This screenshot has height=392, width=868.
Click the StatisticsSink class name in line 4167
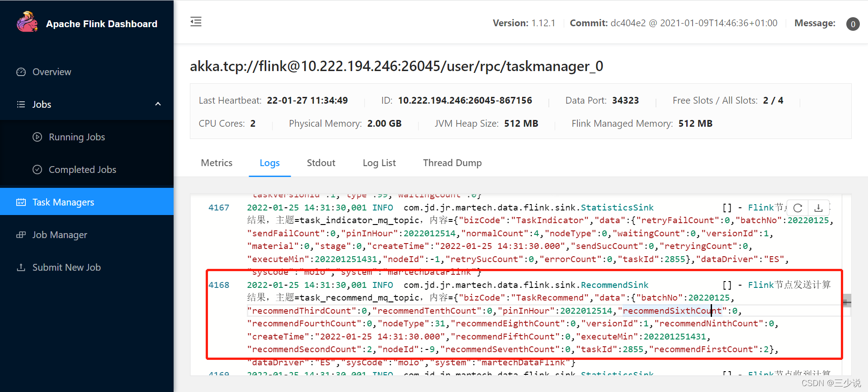tap(617, 208)
